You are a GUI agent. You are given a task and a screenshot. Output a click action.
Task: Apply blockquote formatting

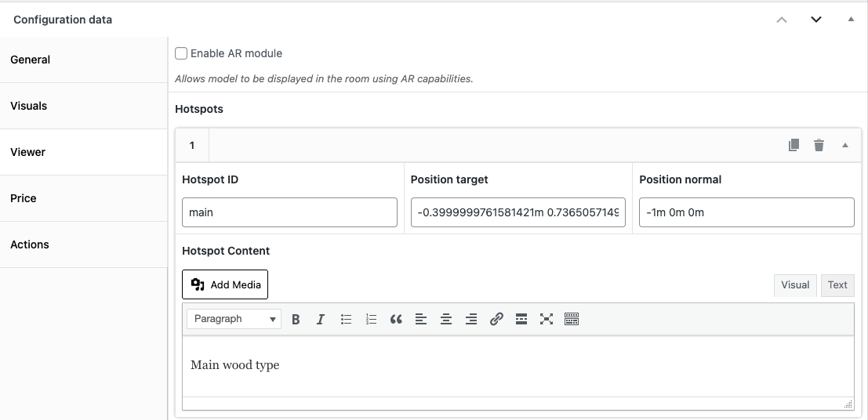[x=396, y=319]
